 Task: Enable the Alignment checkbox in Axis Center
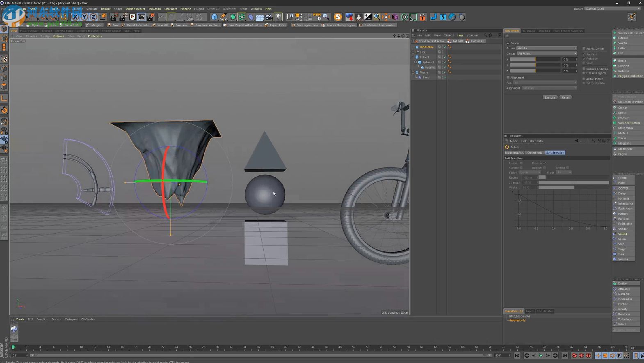click(x=508, y=77)
